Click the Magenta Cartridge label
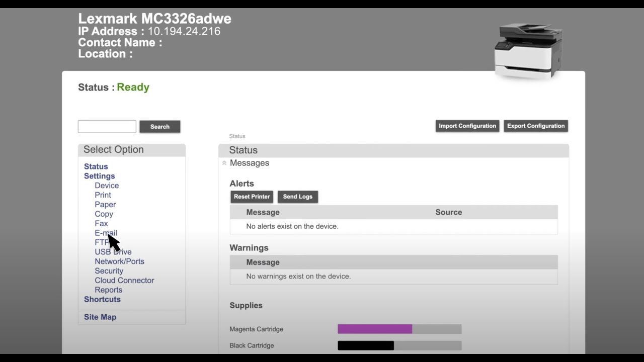The height and width of the screenshot is (362, 644). tap(257, 329)
